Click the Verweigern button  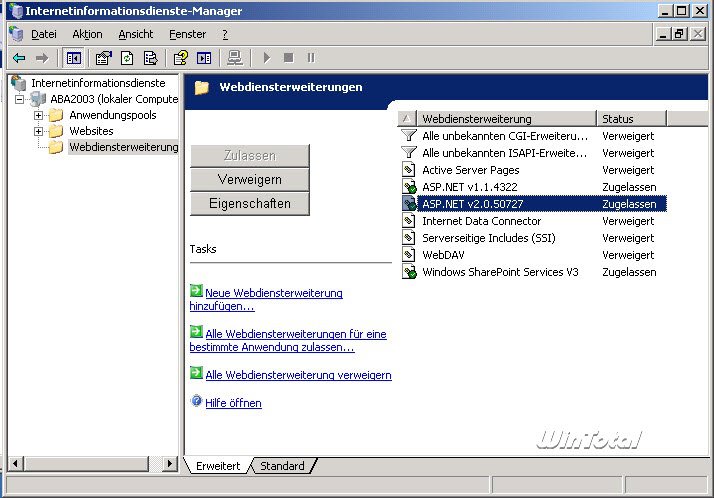pos(250,179)
